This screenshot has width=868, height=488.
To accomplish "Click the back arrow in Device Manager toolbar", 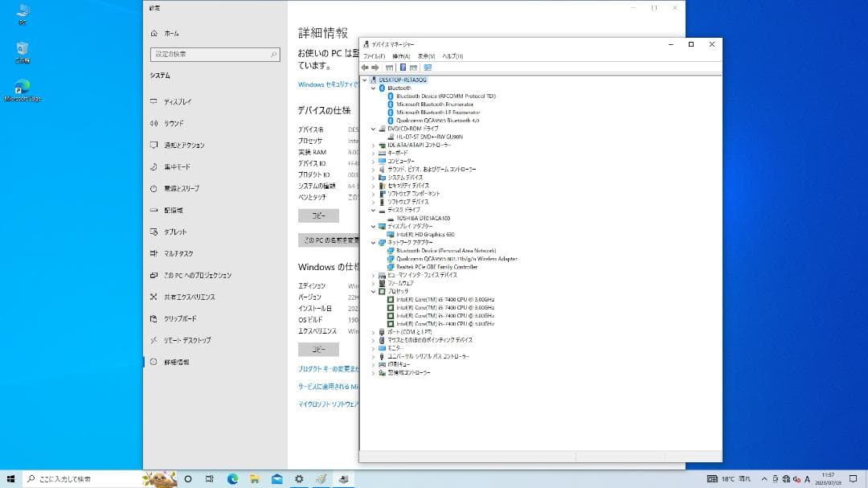I will (x=365, y=67).
